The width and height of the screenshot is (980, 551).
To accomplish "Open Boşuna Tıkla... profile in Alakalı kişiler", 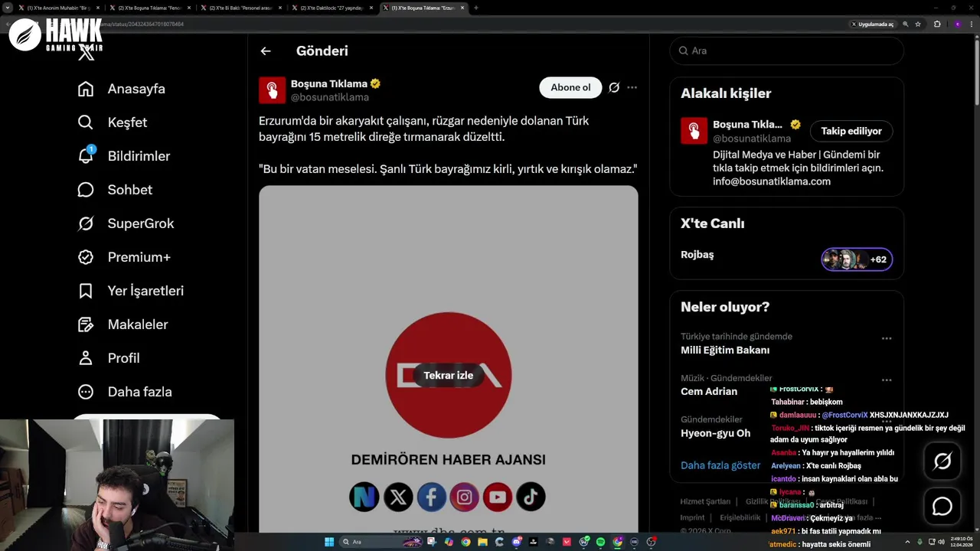I will [747, 124].
